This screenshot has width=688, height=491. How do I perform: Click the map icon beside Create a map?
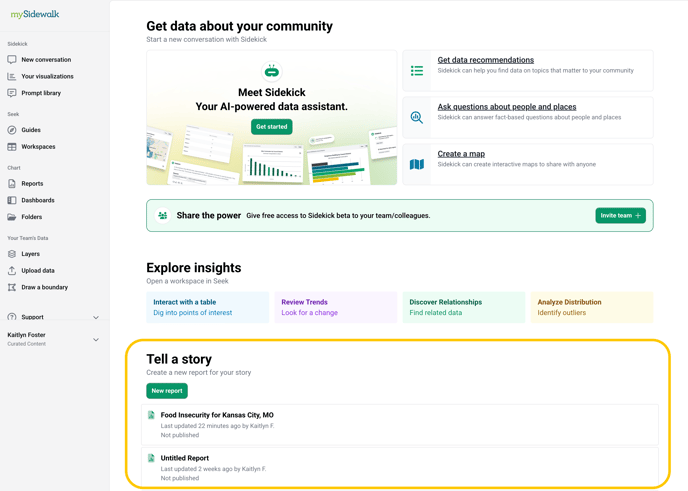pyautogui.click(x=417, y=165)
